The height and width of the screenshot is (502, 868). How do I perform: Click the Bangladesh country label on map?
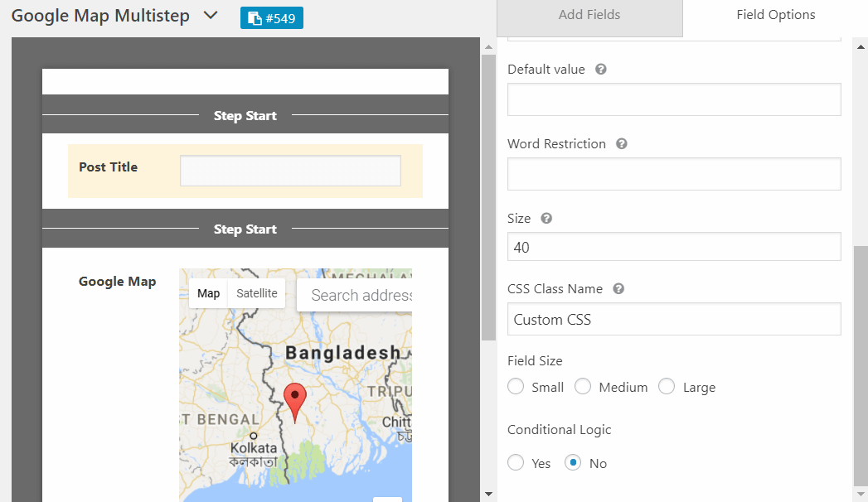point(342,353)
